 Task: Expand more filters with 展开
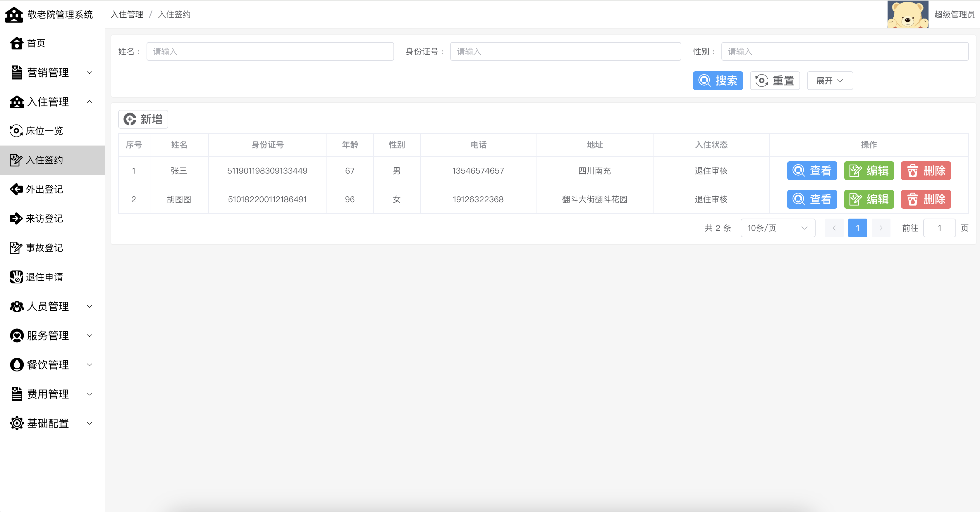(x=829, y=81)
